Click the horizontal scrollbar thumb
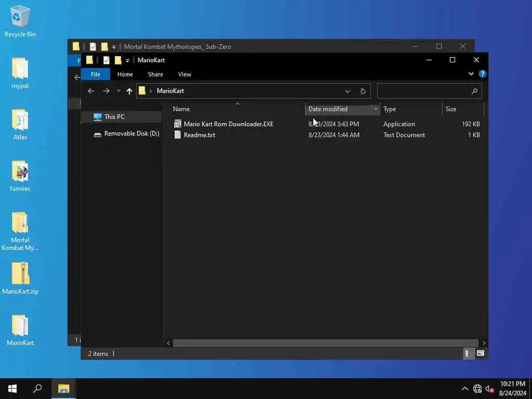This screenshot has width=532, height=399. click(x=326, y=343)
